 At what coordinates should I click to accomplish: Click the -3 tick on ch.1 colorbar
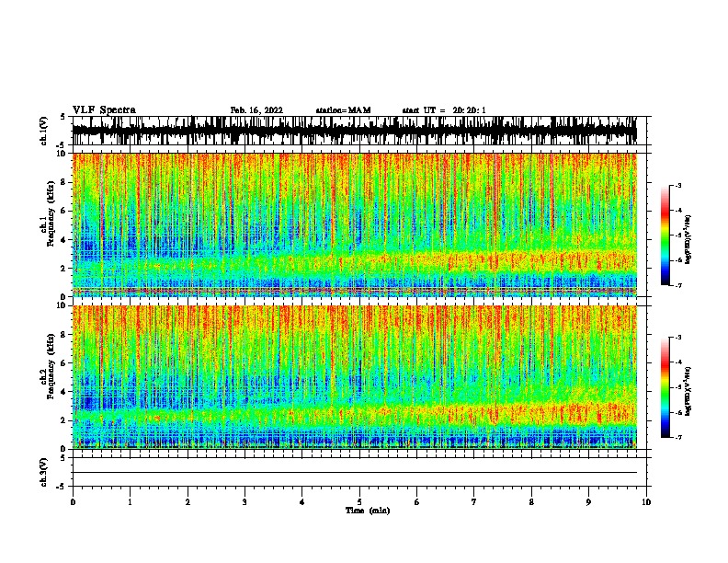pyautogui.click(x=677, y=185)
